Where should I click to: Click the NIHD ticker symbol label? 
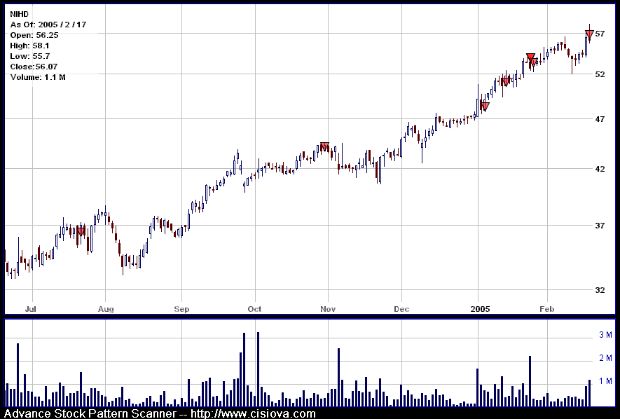click(19, 14)
